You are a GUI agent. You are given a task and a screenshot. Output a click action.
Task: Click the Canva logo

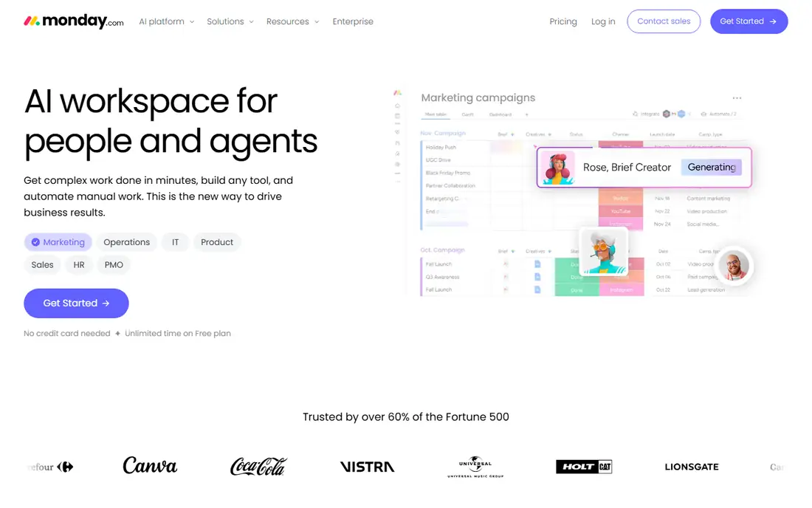click(150, 465)
